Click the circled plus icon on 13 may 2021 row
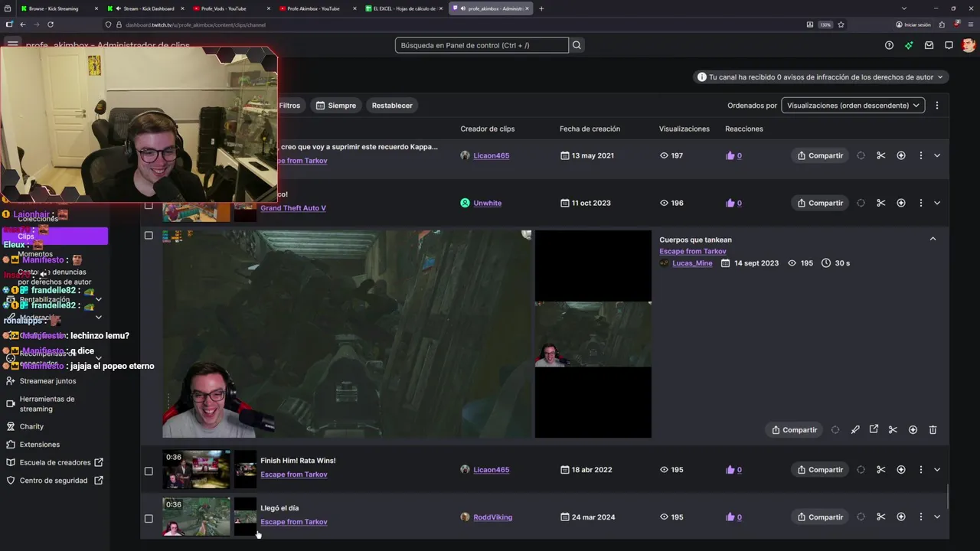 coord(901,155)
